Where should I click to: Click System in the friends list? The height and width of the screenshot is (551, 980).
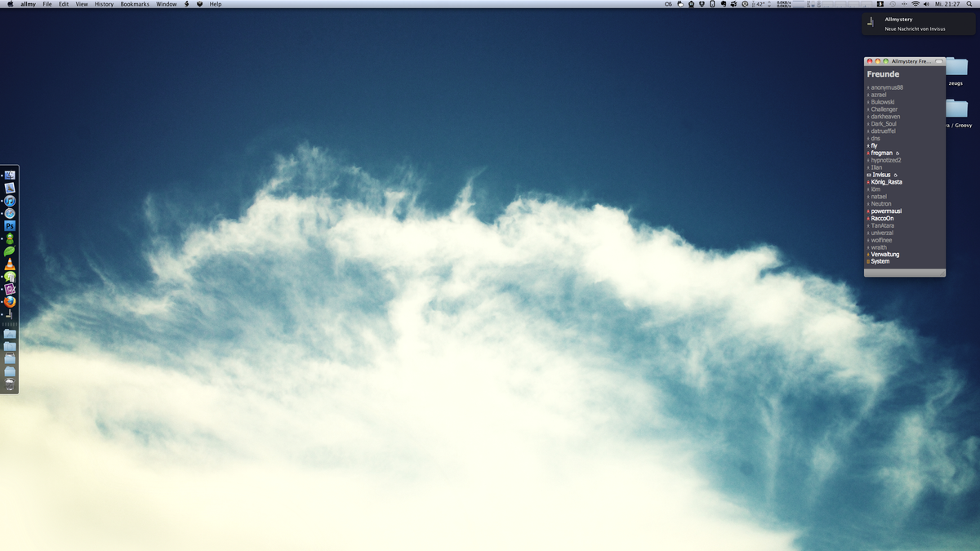click(x=880, y=261)
